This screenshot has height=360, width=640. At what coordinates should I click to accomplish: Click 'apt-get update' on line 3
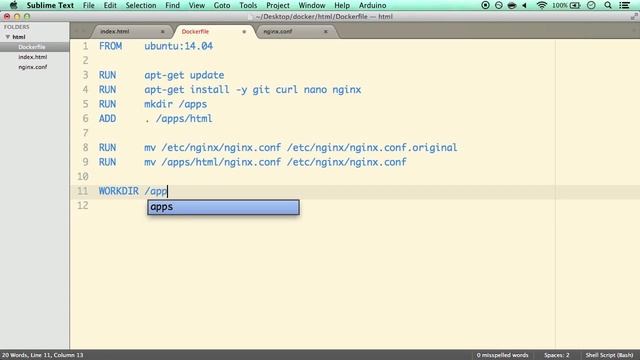click(184, 75)
